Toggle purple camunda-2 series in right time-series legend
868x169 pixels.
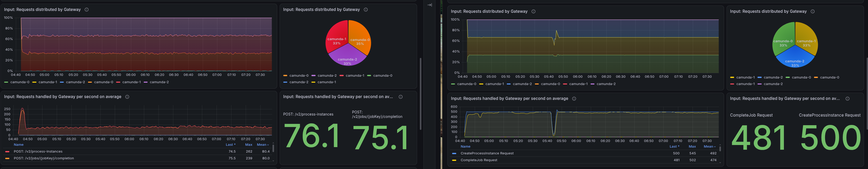[x=603, y=84]
